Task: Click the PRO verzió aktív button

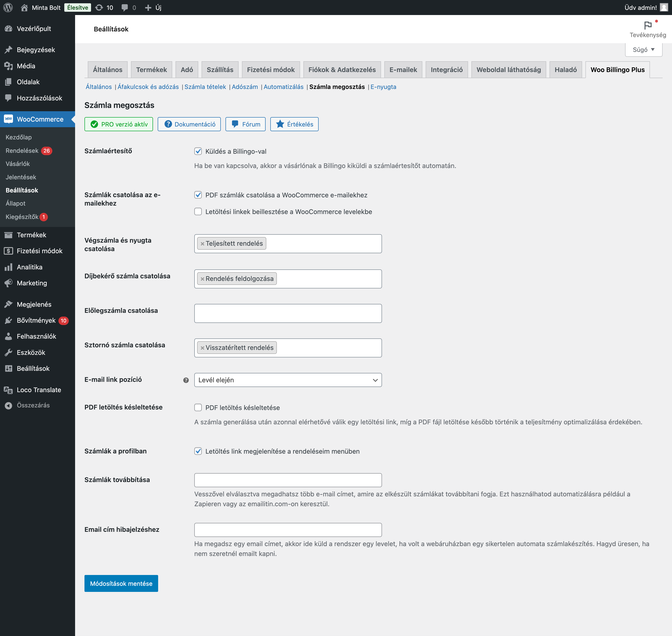Action: click(x=118, y=124)
